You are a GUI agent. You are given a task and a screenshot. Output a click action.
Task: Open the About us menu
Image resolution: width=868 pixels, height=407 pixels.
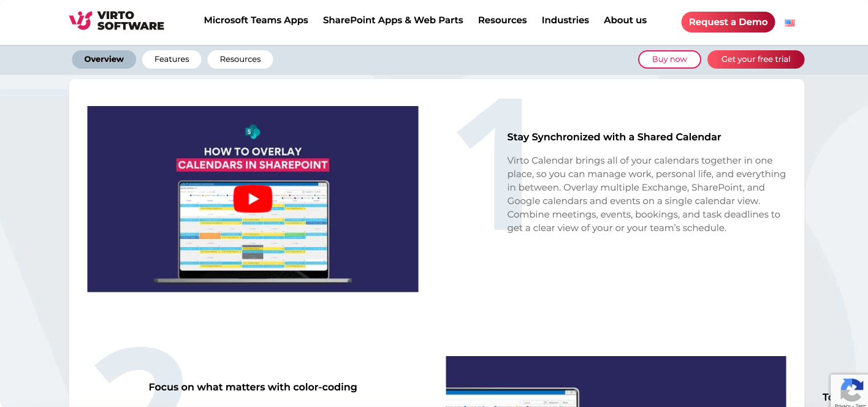coord(625,20)
